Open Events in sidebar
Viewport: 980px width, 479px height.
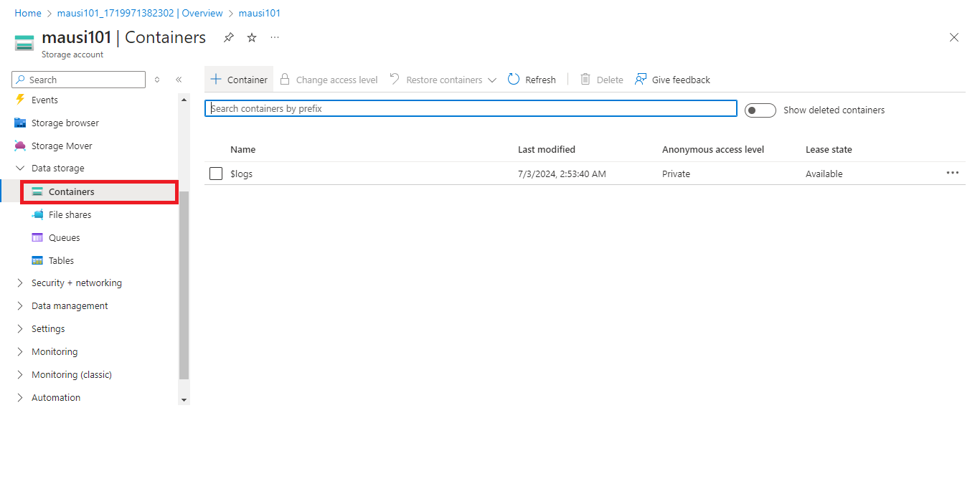click(44, 100)
